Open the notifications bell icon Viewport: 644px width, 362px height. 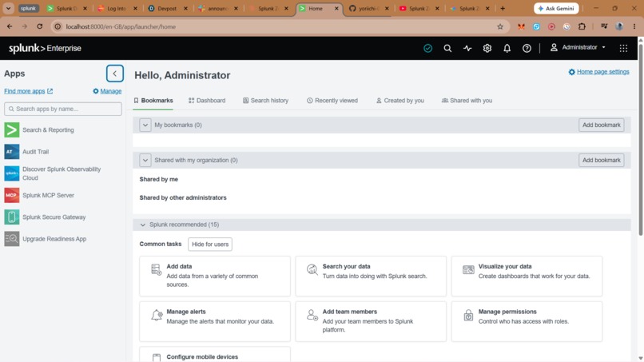point(507,48)
